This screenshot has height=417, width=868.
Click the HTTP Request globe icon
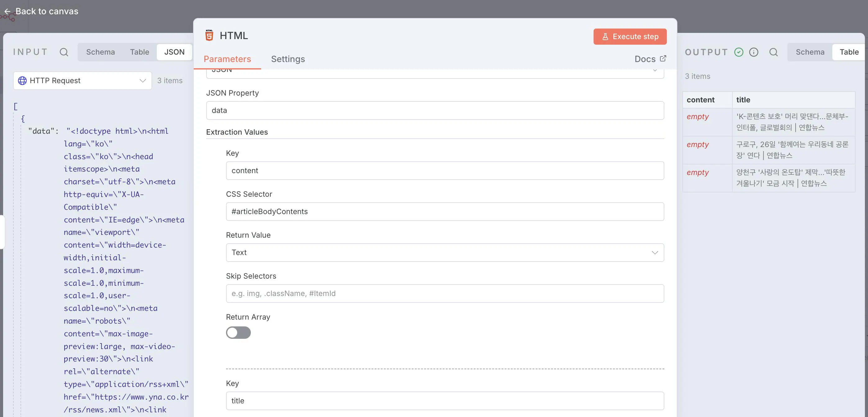tap(22, 80)
